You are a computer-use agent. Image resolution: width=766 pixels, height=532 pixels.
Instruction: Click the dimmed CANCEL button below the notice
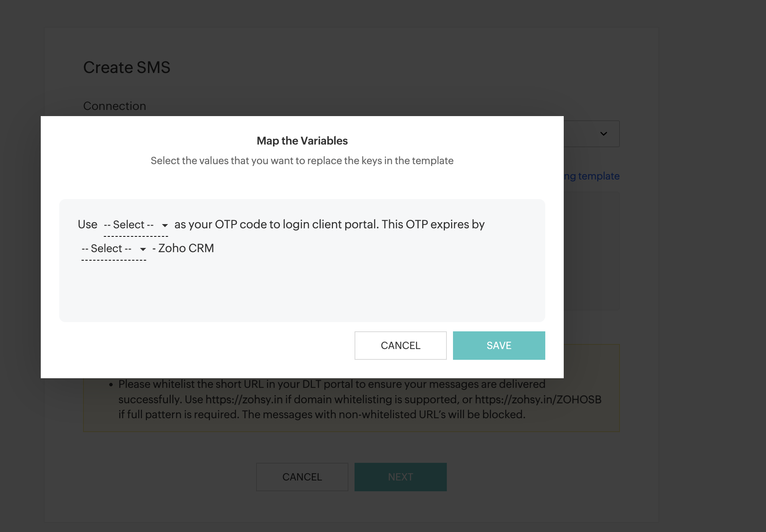pyautogui.click(x=302, y=477)
